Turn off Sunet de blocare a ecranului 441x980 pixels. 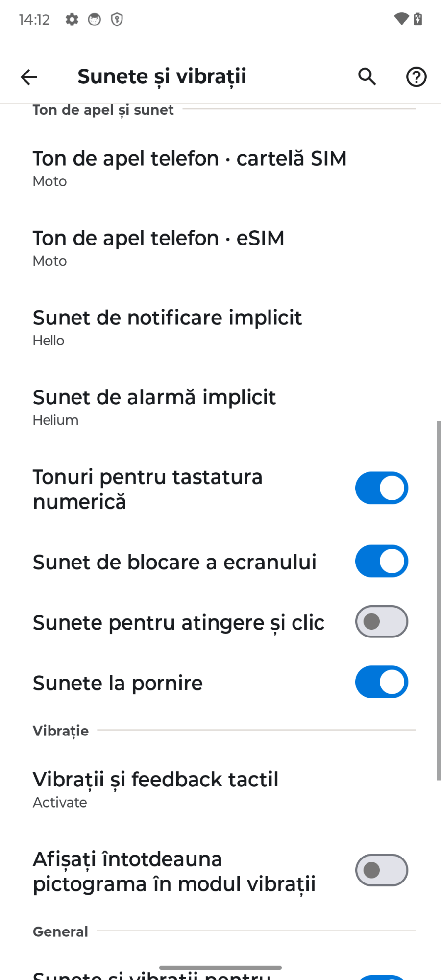point(381,561)
